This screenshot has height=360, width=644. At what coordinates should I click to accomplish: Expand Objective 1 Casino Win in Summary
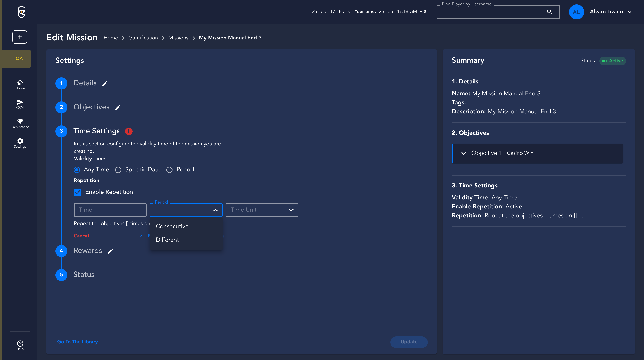click(464, 153)
